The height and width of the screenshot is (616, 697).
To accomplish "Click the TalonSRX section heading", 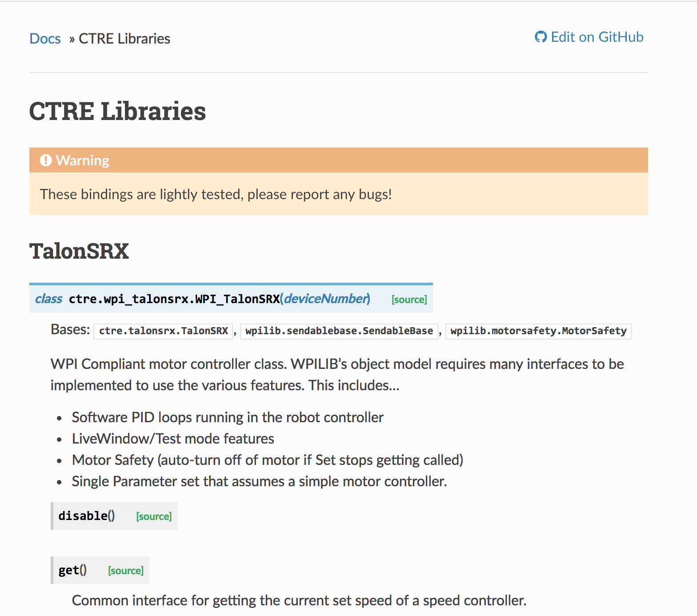I will click(79, 251).
